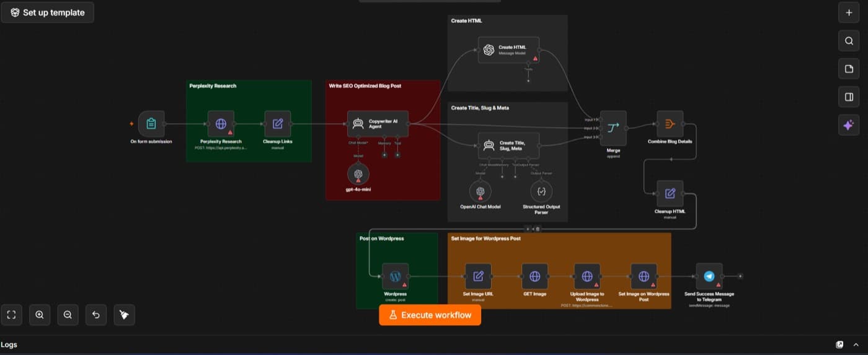Open the Send Success Message to Telegram node

709,276
